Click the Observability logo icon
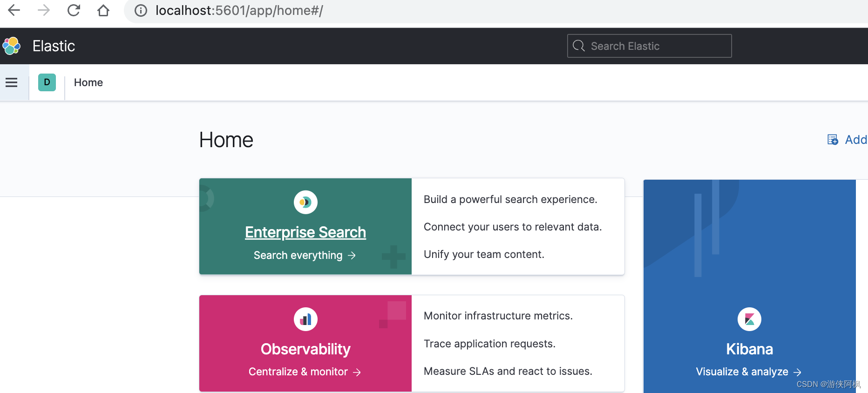Screen dimensions: 868x393 point(305,319)
